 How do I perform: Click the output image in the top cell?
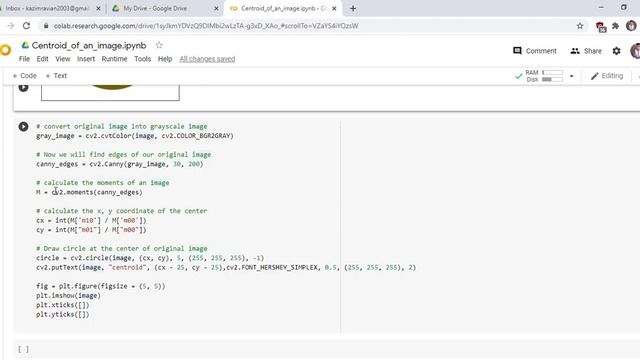coord(110,92)
